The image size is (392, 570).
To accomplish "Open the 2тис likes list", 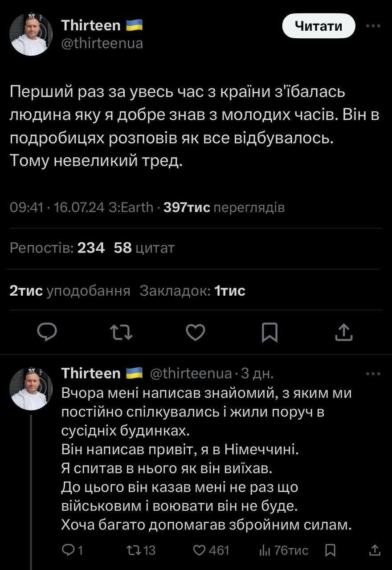I will [x=69, y=291].
